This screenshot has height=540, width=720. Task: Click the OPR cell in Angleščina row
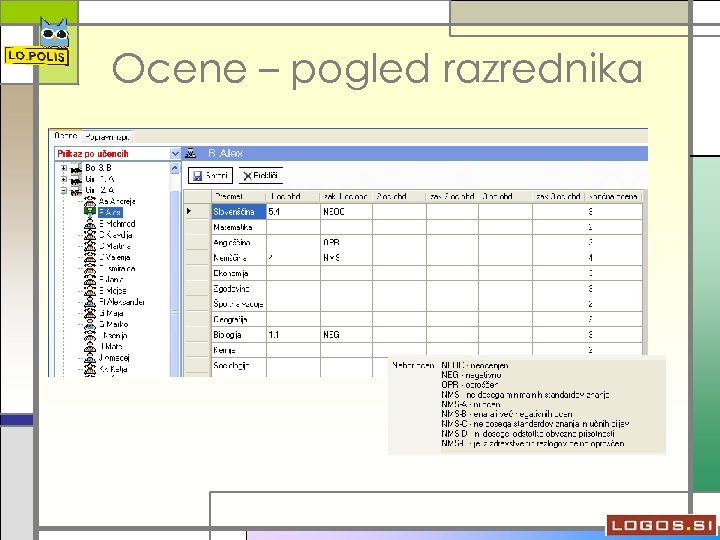tap(346, 242)
